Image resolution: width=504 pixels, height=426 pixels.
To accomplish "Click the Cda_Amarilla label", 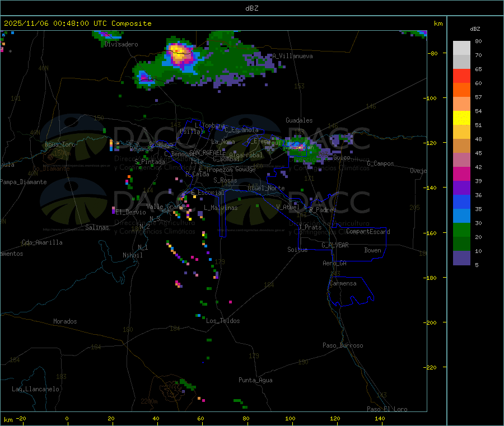I will click(42, 242).
